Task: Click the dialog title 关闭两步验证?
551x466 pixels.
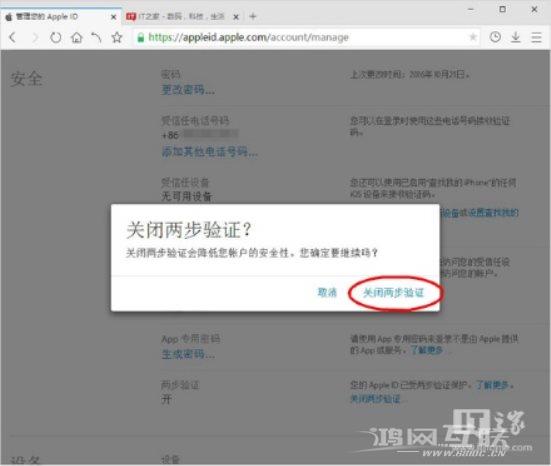Action: coord(189,230)
